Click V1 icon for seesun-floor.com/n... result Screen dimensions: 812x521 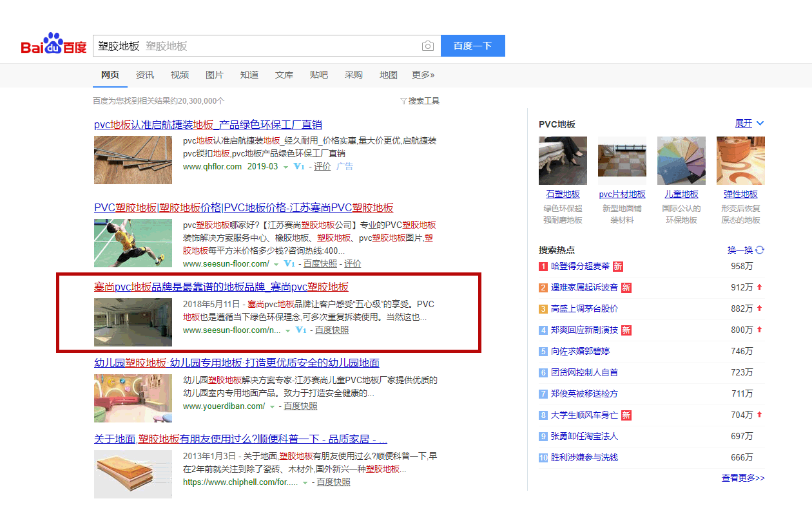pyautogui.click(x=300, y=330)
